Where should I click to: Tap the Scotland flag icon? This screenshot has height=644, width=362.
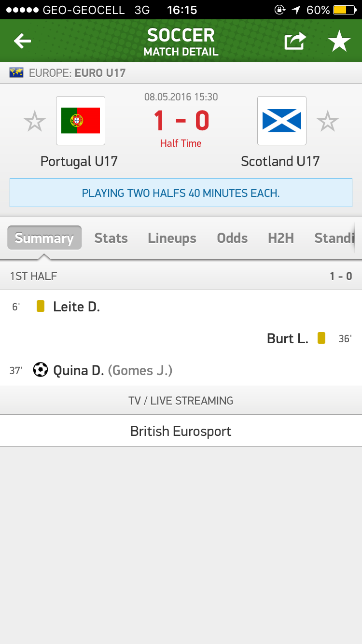[x=282, y=121]
